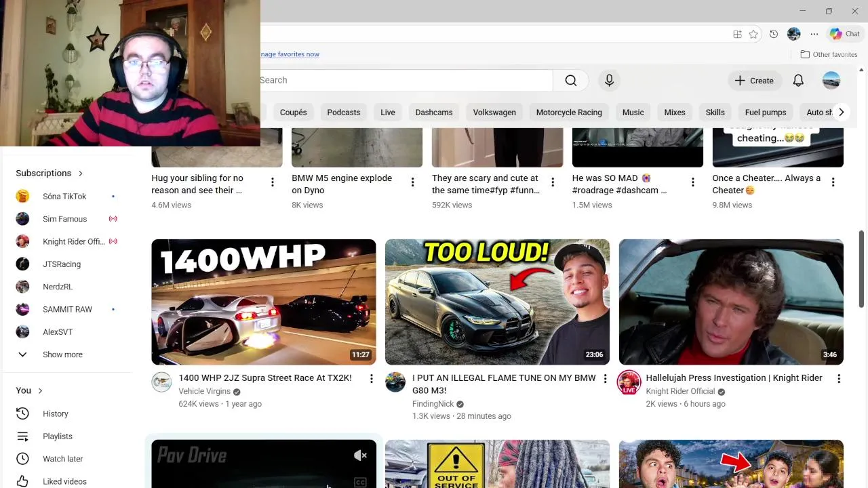Expand the Subscriptions section chevron

[x=80, y=174]
